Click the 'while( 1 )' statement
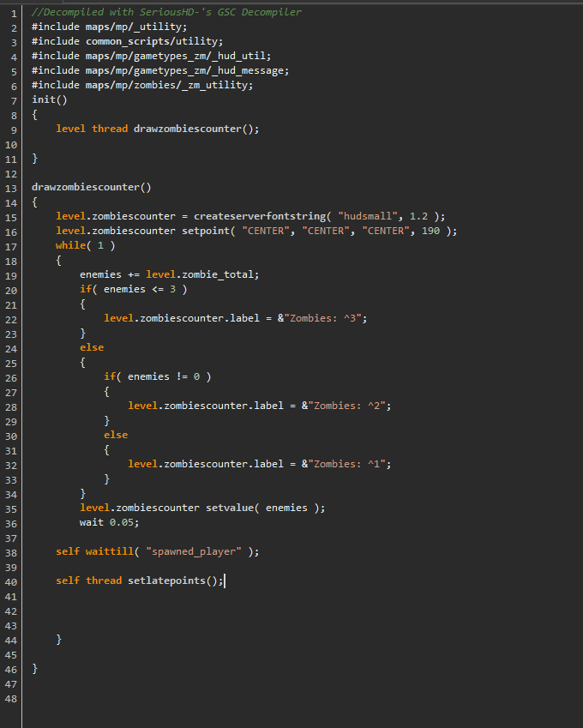 86,245
